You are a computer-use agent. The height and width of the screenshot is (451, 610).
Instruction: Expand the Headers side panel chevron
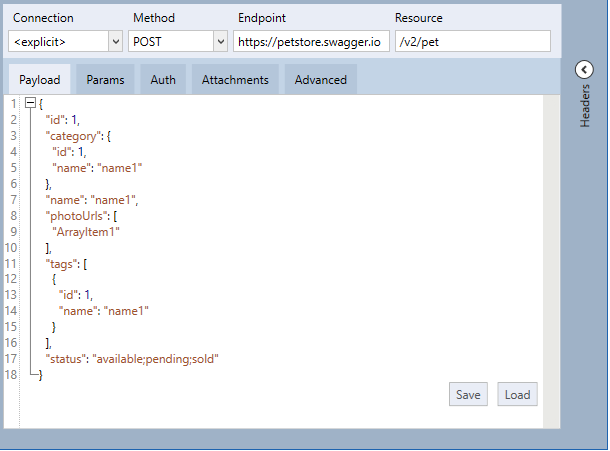point(585,69)
